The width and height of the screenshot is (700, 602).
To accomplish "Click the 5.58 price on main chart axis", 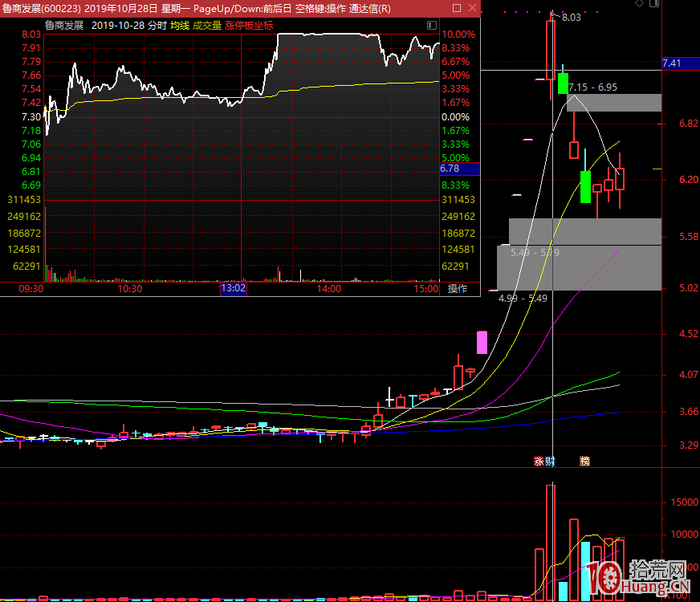I will click(689, 237).
